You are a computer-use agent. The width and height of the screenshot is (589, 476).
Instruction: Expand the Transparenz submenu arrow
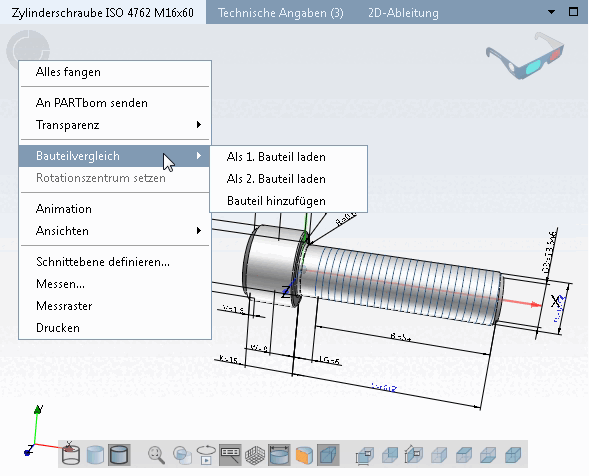click(x=199, y=124)
